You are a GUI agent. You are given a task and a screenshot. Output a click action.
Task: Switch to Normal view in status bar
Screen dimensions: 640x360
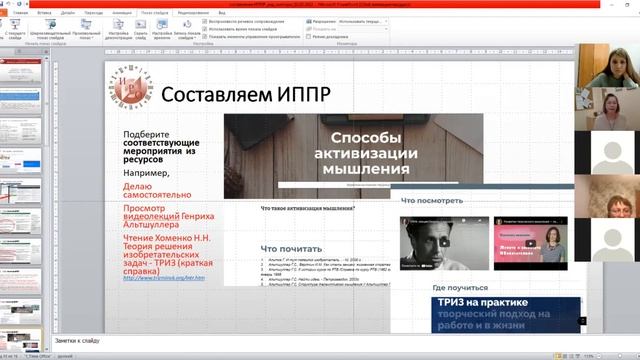point(558,356)
